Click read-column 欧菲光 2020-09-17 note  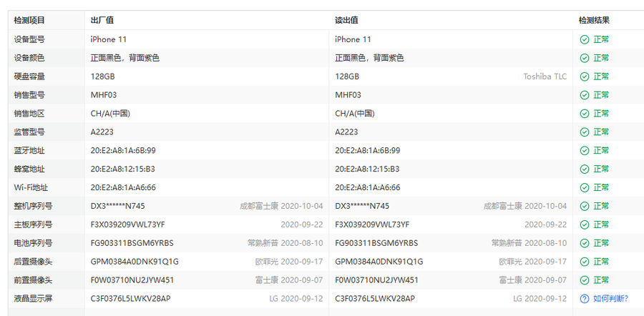pyautogui.click(x=532, y=262)
